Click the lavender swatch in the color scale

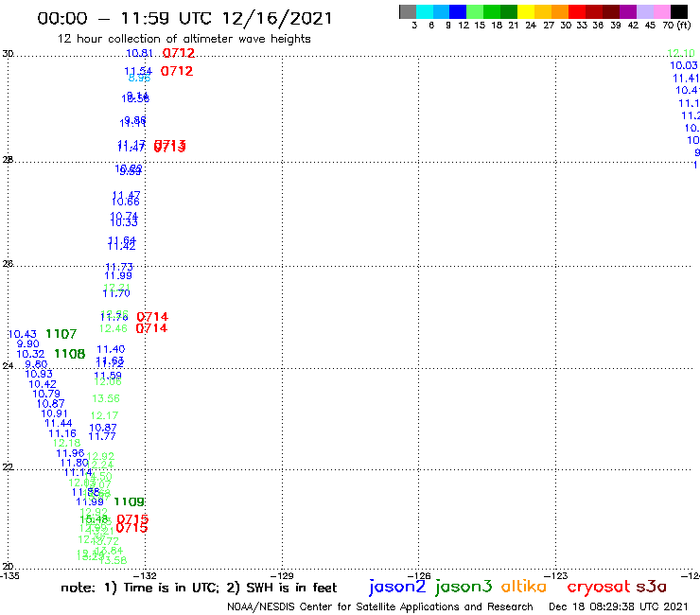coord(645,11)
